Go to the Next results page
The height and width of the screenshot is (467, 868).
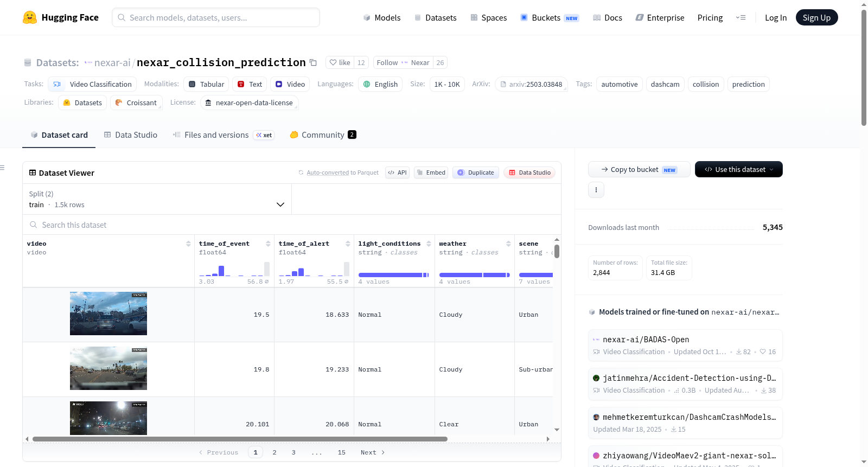pos(373,452)
